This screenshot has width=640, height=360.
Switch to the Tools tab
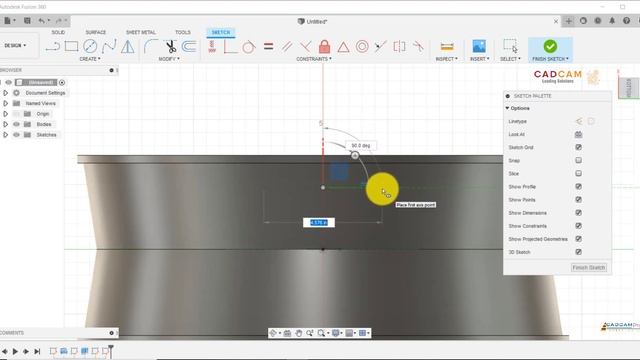coord(182,32)
